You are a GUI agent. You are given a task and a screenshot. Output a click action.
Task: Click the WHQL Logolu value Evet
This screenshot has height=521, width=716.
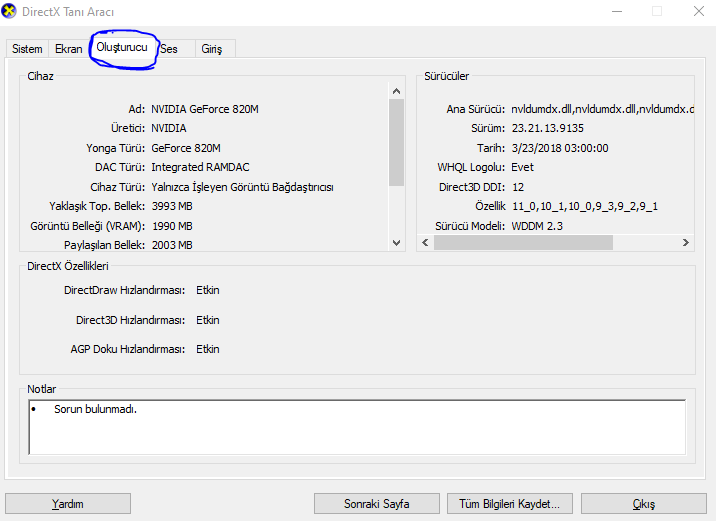[522, 167]
